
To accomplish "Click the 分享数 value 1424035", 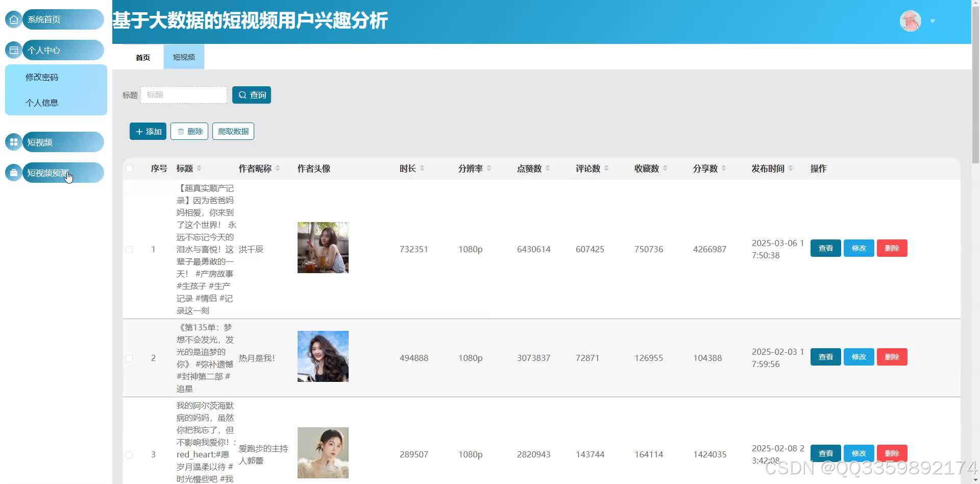I will [709, 454].
